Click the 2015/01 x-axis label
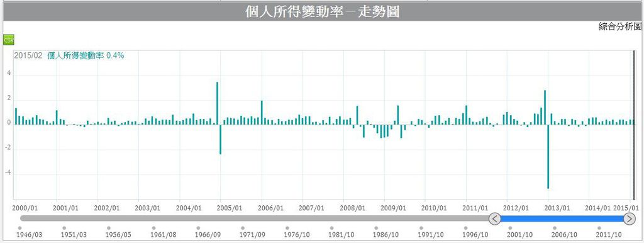 [x=626, y=208]
